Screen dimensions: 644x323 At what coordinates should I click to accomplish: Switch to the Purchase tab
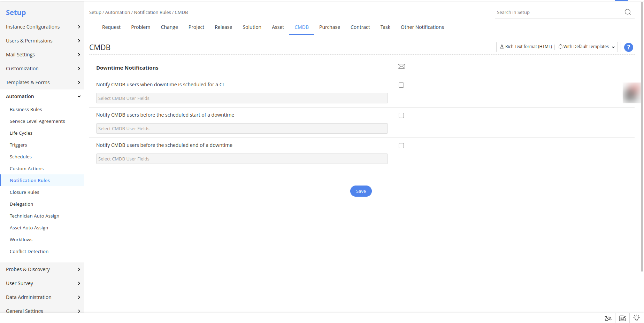(x=329, y=27)
